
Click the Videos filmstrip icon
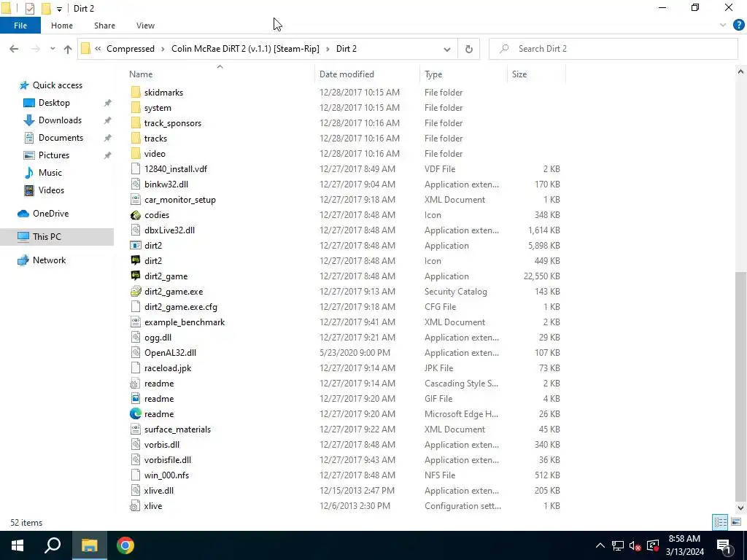coord(29,190)
